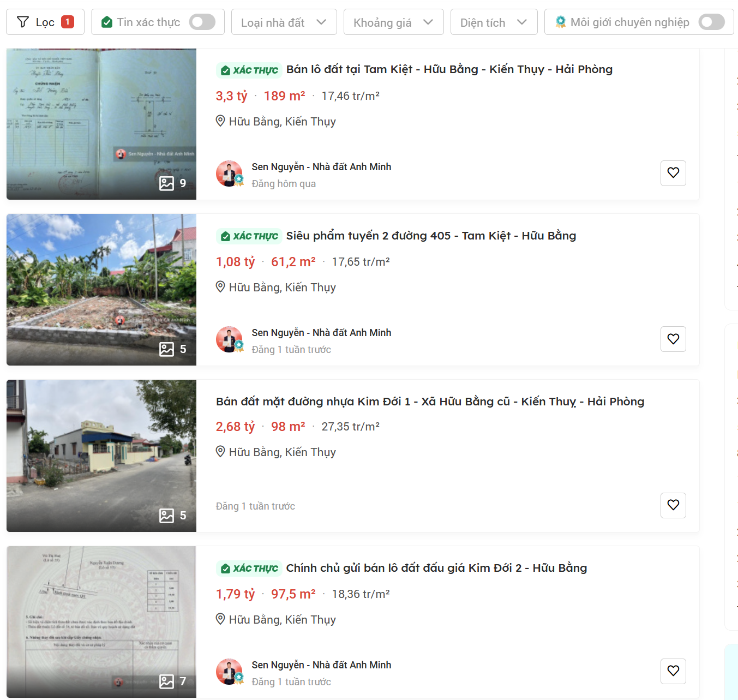Toggle the Tin xác thực switch
738x700 pixels.
point(202,22)
